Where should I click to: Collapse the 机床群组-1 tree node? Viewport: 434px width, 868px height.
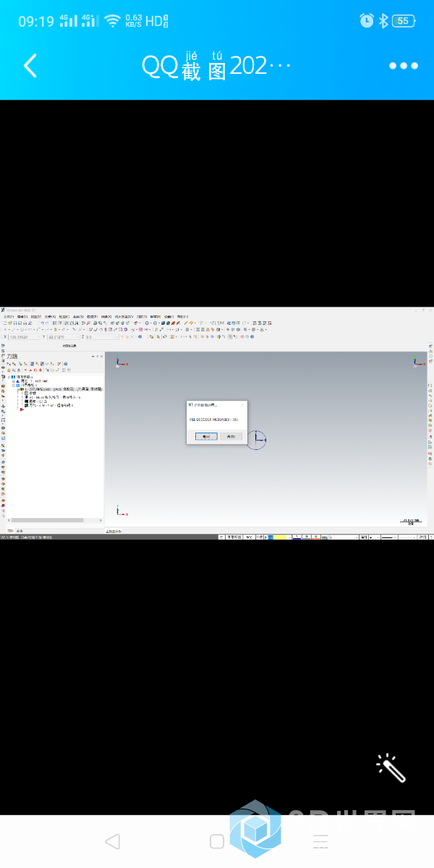click(9, 377)
